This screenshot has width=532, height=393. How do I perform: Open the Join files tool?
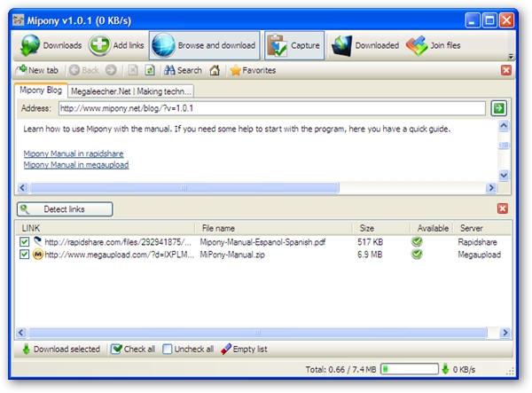pyautogui.click(x=434, y=45)
